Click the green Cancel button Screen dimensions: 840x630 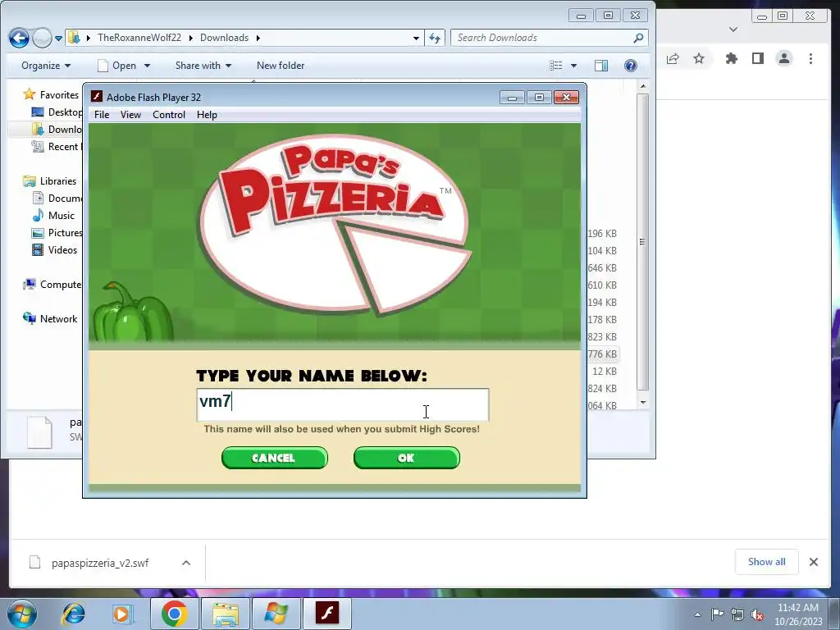pos(274,458)
